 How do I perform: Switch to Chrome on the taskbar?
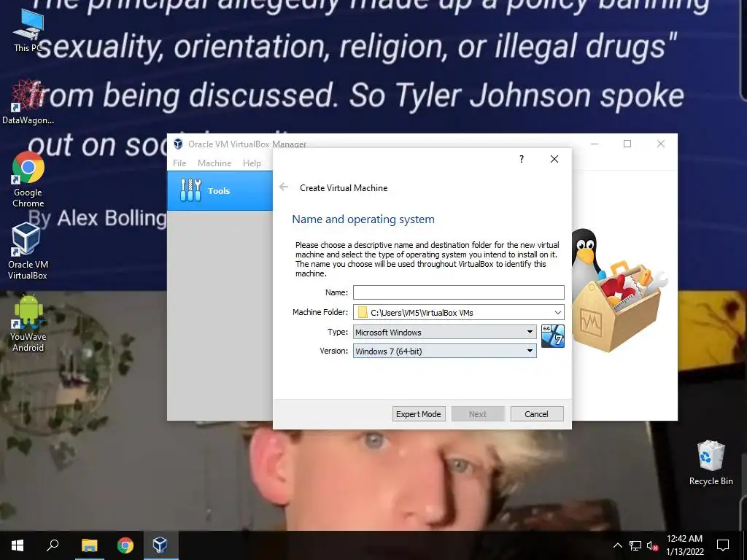tap(125, 545)
